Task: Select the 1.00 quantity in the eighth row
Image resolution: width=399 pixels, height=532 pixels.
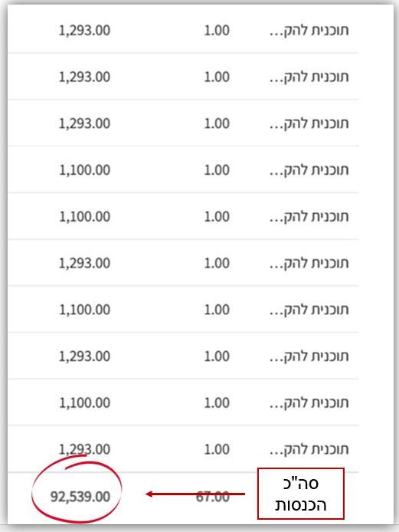Action: click(217, 356)
